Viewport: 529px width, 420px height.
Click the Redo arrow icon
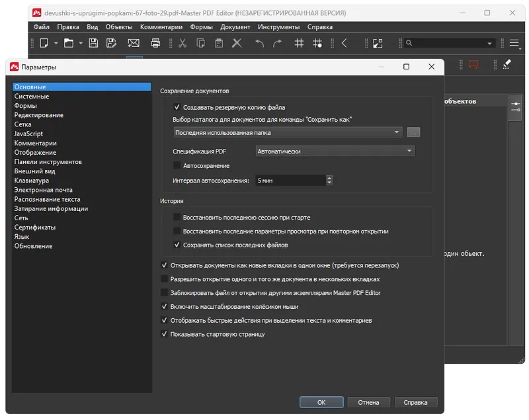pos(278,44)
